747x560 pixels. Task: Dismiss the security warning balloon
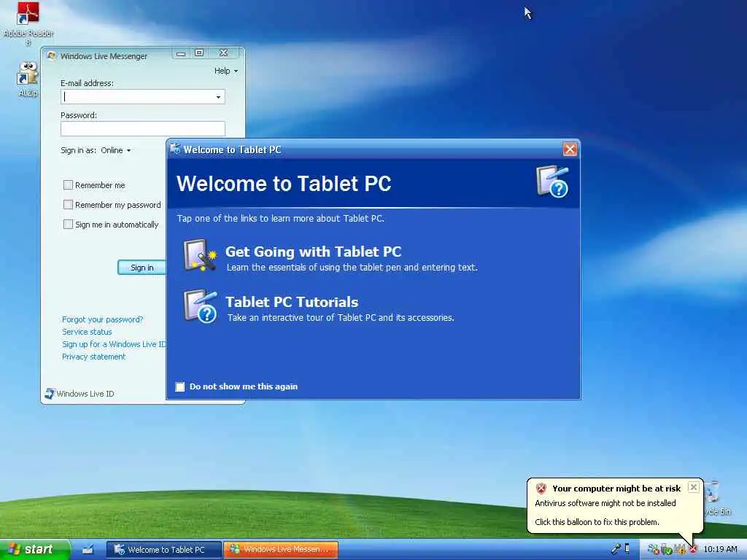694,487
